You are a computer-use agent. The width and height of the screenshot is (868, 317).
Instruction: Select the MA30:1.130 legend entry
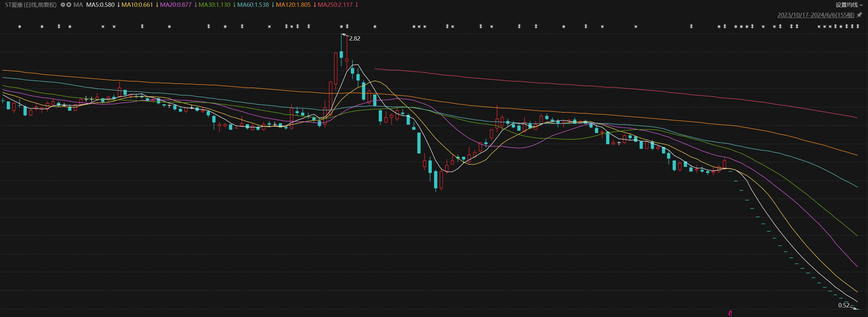click(x=214, y=5)
